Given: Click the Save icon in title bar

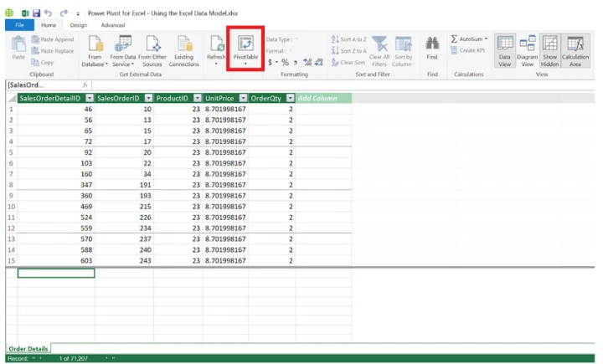Looking at the screenshot, I should [x=37, y=13].
